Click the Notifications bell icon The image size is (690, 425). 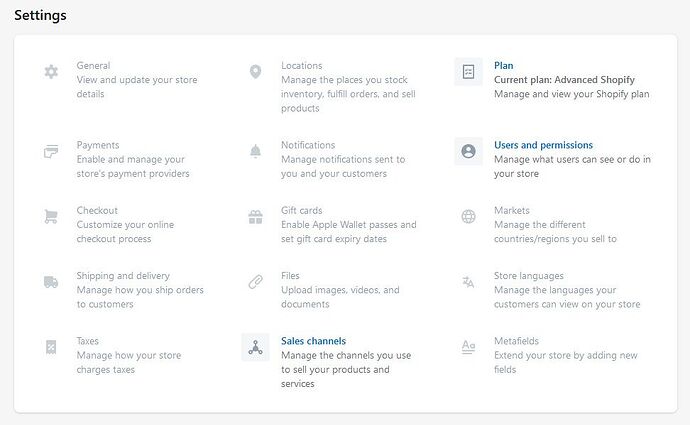pos(255,152)
